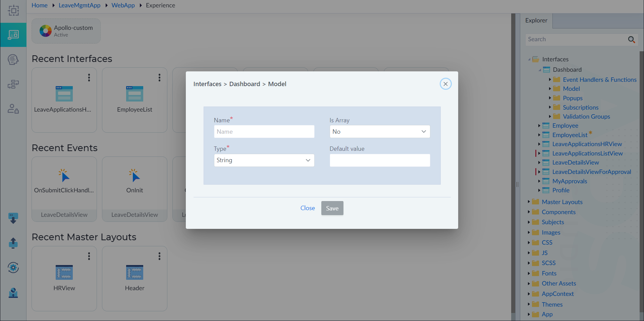
Task: Collapse the Dashboard tree node
Action: 540,70
